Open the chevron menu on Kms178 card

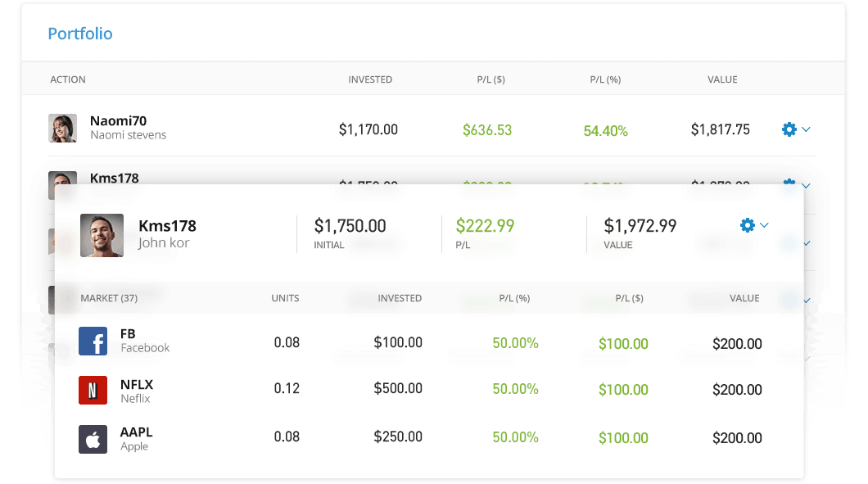tap(764, 226)
